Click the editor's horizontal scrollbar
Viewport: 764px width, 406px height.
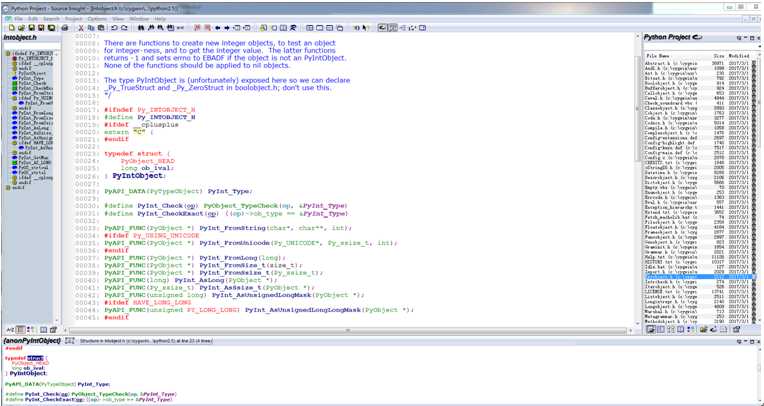(347, 330)
